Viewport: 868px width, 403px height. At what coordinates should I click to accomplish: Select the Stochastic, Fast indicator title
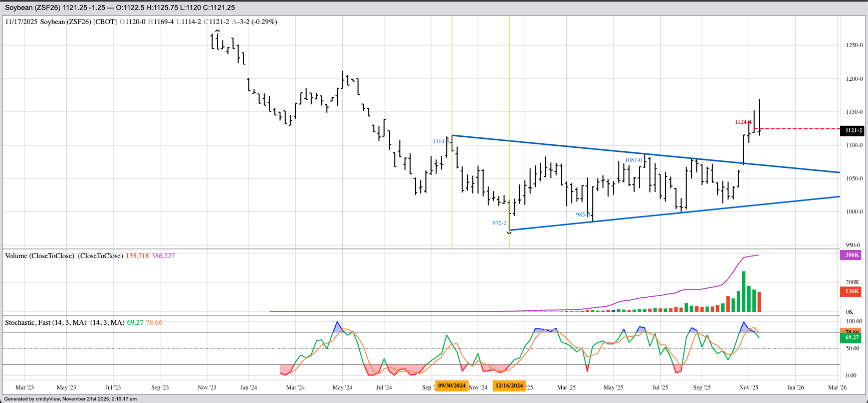[x=64, y=322]
